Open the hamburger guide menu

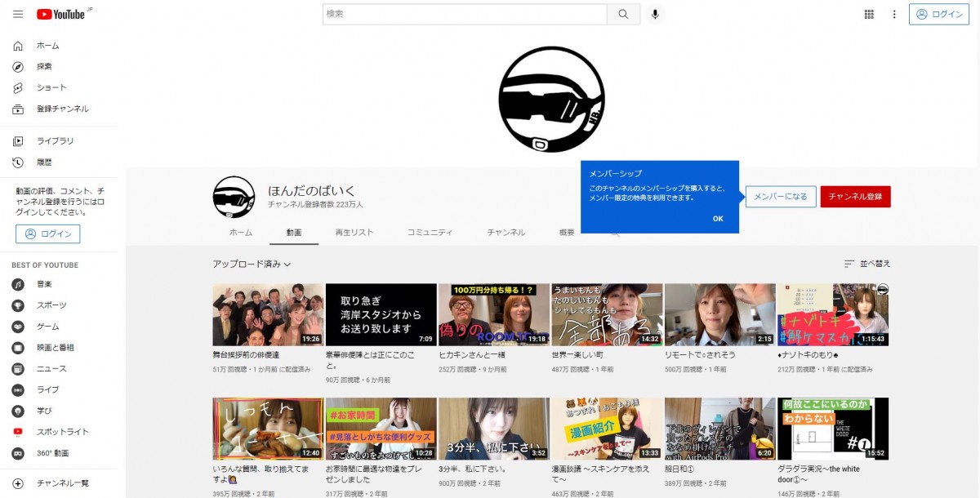[18, 15]
